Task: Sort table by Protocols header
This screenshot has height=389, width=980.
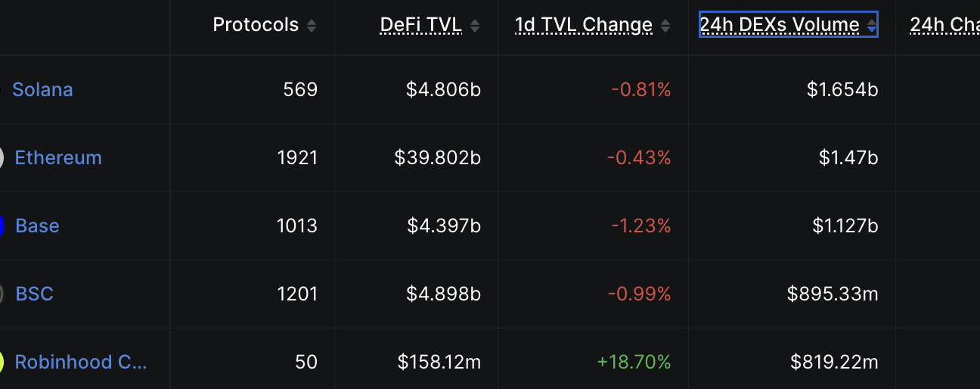Action: pos(256,25)
